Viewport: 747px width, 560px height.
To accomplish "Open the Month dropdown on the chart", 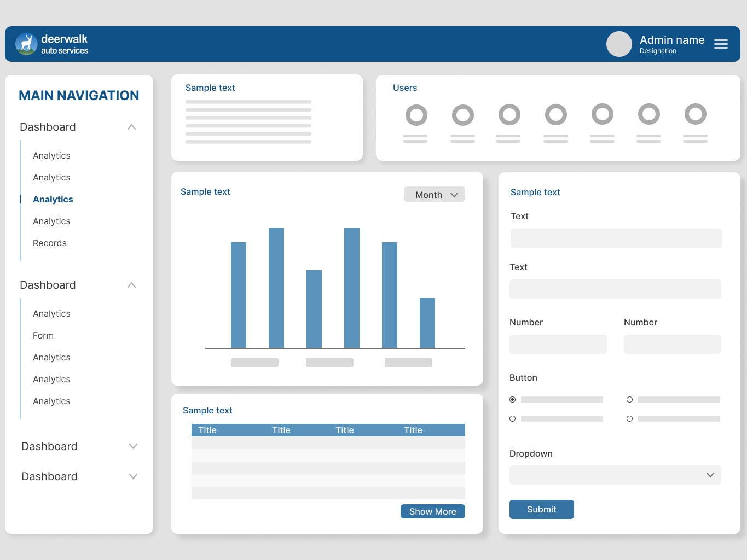I will pyautogui.click(x=435, y=194).
